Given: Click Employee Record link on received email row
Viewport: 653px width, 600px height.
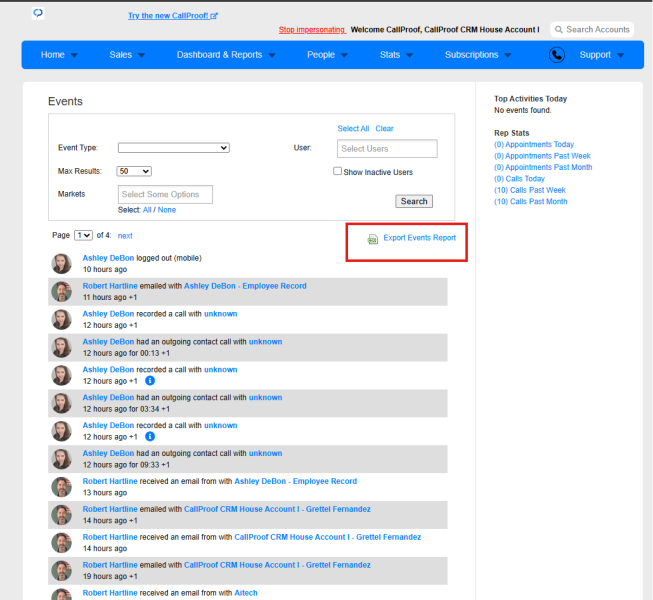Looking at the screenshot, I should pyautogui.click(x=296, y=481).
